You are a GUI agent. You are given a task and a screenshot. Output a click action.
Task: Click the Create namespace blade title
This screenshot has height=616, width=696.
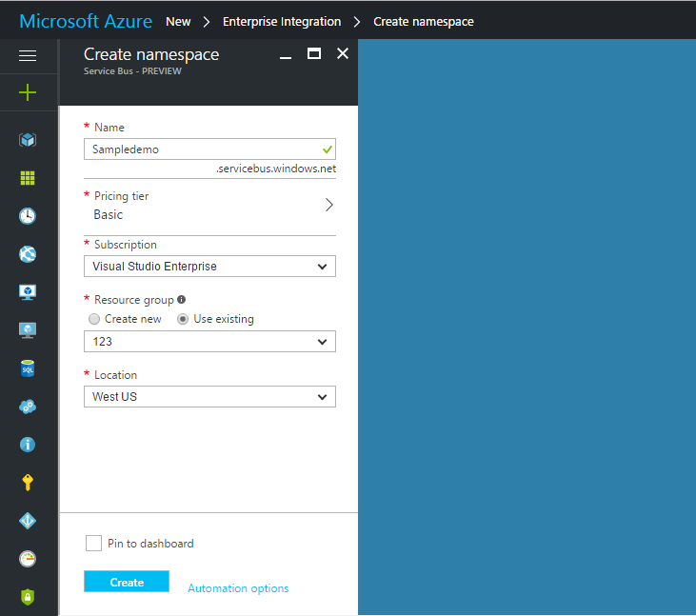coord(151,54)
